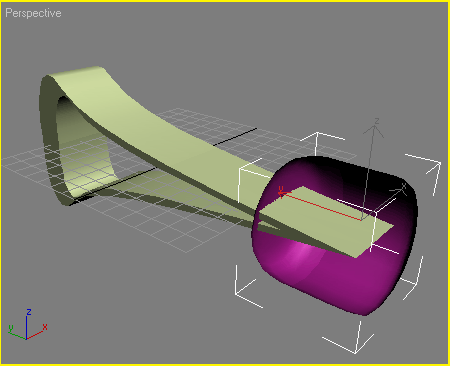Open the Perspective viewport label menu
450x366 pixels.
pyautogui.click(x=33, y=13)
